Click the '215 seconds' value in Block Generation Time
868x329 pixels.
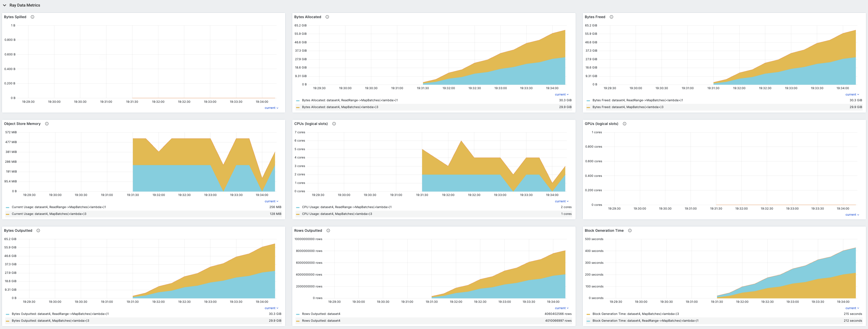pos(853,314)
